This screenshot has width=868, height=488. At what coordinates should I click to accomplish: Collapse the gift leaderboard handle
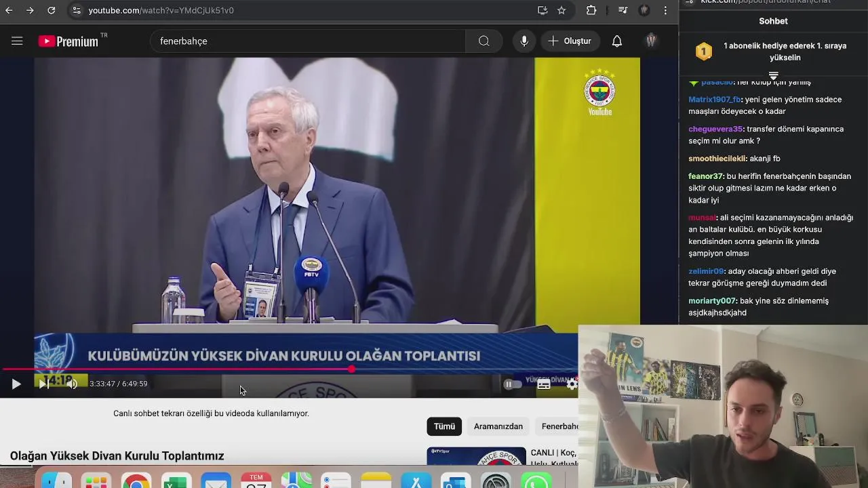[773, 75]
